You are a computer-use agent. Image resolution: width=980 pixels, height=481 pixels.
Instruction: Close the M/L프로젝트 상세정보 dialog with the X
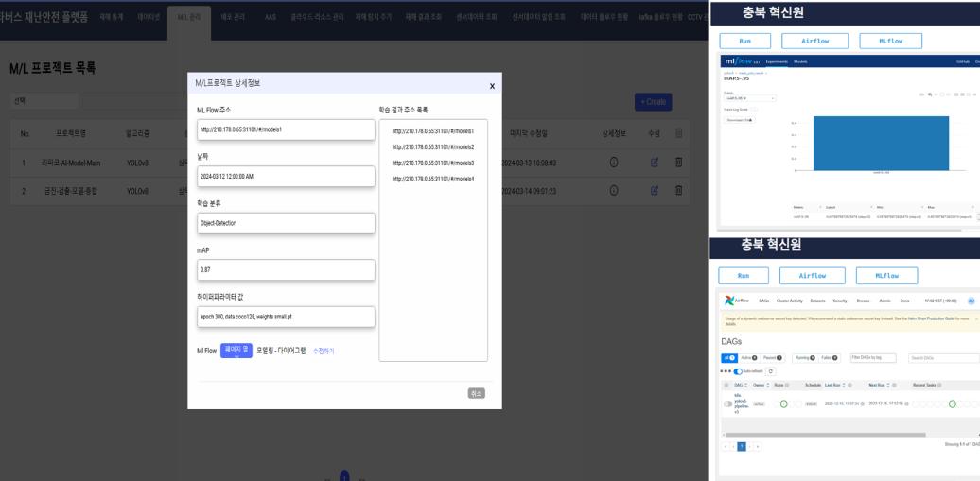pyautogui.click(x=492, y=86)
